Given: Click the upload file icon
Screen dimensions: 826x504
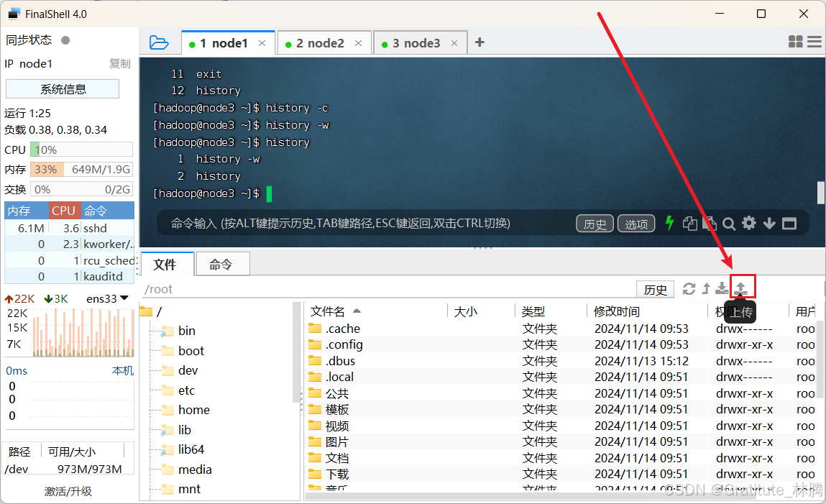Looking at the screenshot, I should coord(740,288).
